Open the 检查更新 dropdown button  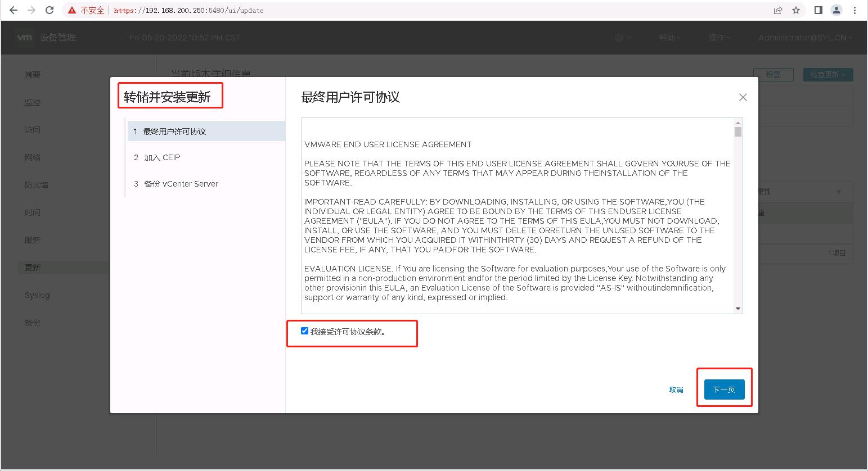828,74
